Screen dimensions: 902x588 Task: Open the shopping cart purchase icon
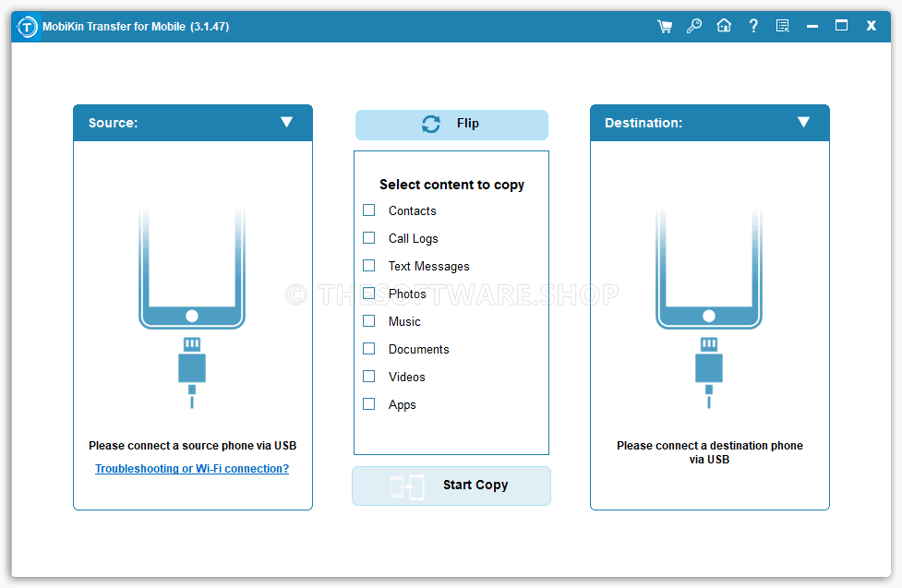[x=665, y=26]
